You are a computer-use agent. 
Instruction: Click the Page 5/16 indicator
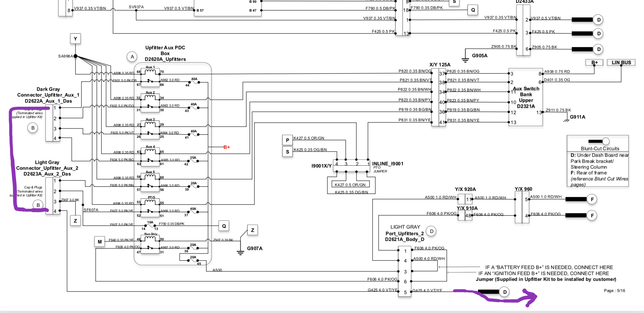[x=614, y=290]
